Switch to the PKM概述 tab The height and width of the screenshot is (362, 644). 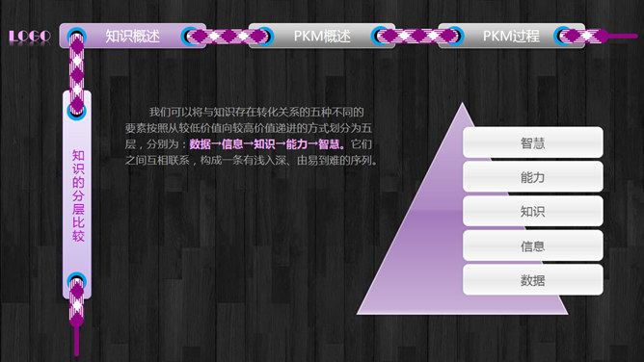(322, 36)
